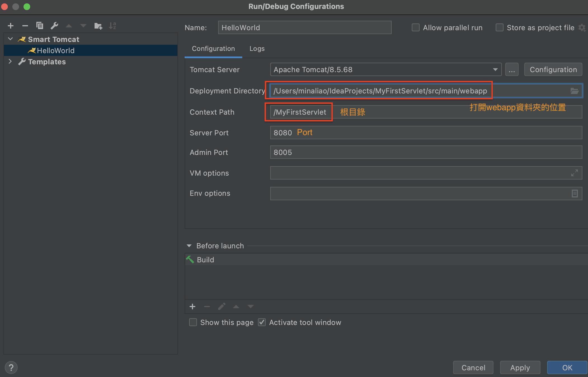The height and width of the screenshot is (377, 588).
Task: Remove the Before launch task
Action: click(x=207, y=307)
